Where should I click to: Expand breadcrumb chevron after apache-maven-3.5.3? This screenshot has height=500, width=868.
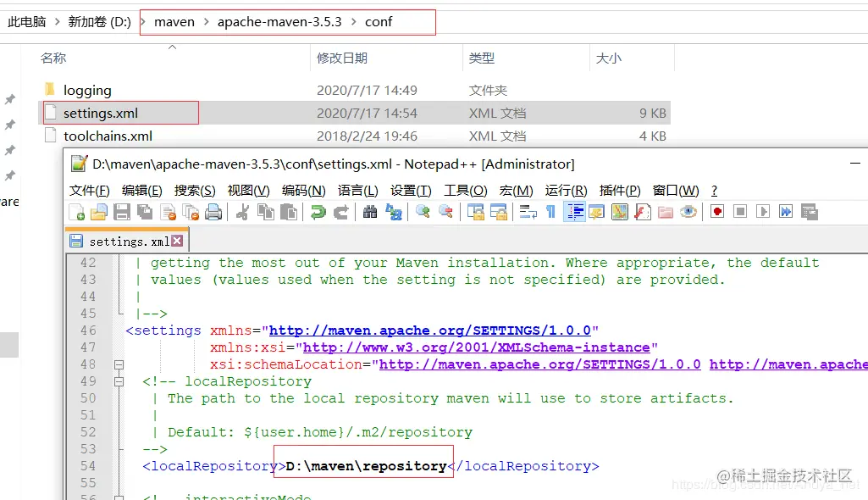coord(353,22)
